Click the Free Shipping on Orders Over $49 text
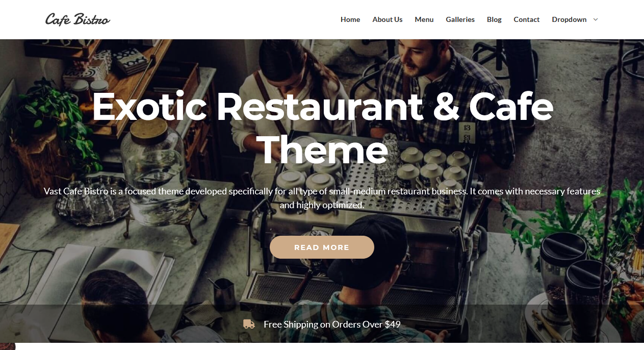Screen dimensions: 644x350 tap(332, 324)
